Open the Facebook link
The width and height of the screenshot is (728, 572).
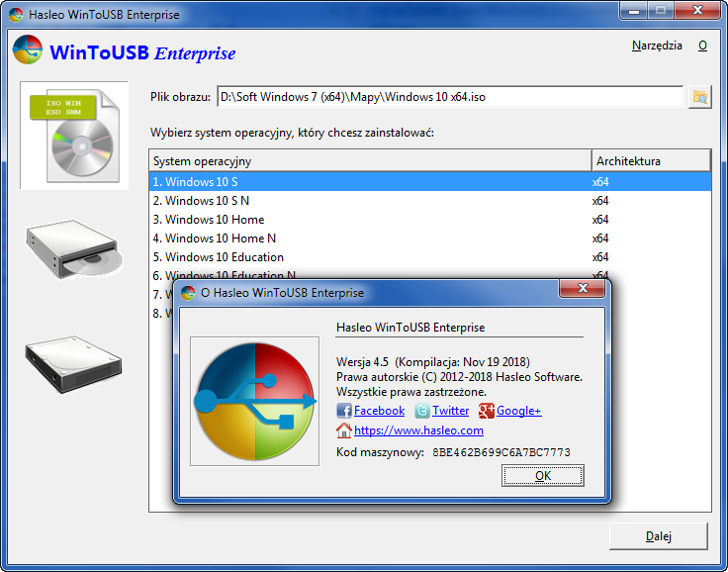pyautogui.click(x=379, y=411)
